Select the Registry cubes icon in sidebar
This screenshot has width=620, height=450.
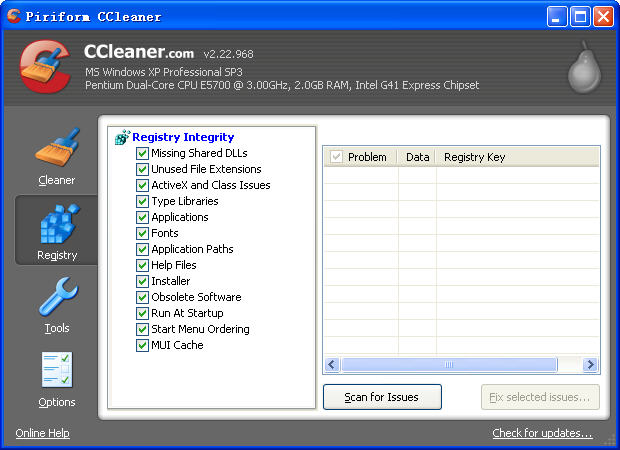click(x=57, y=224)
